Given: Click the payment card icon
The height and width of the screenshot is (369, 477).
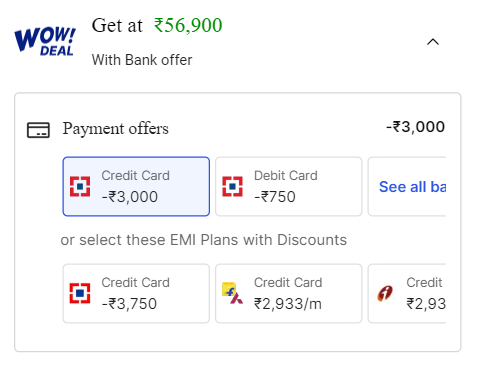Looking at the screenshot, I should click(x=38, y=130).
